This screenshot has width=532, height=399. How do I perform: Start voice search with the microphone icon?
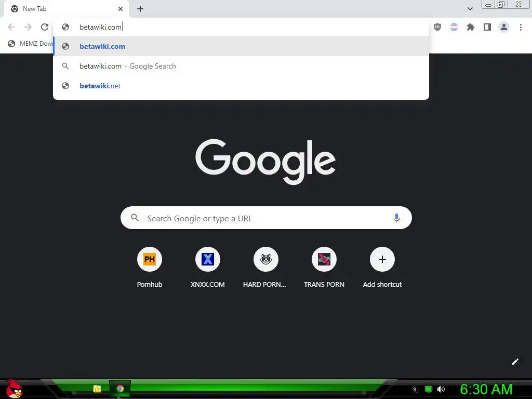click(x=396, y=218)
